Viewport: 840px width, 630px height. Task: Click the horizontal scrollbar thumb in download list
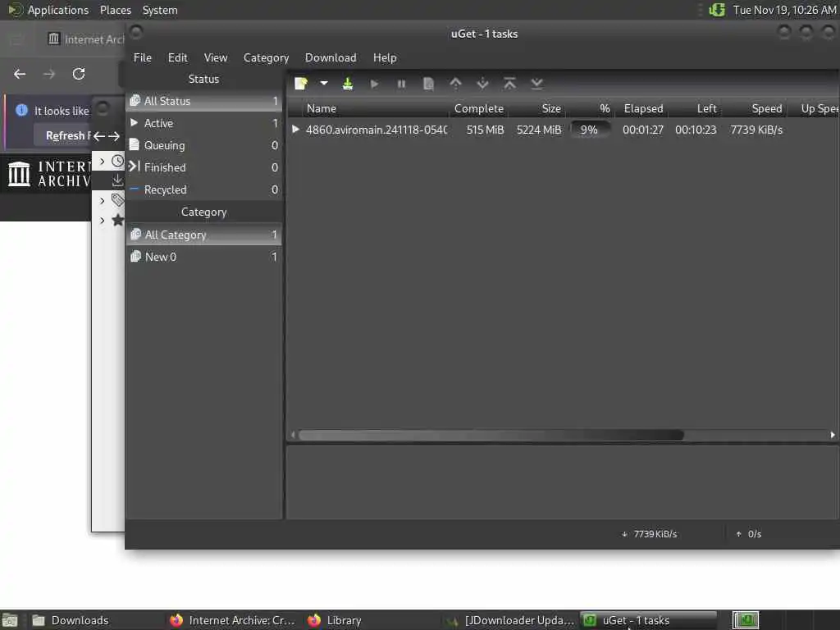click(491, 435)
